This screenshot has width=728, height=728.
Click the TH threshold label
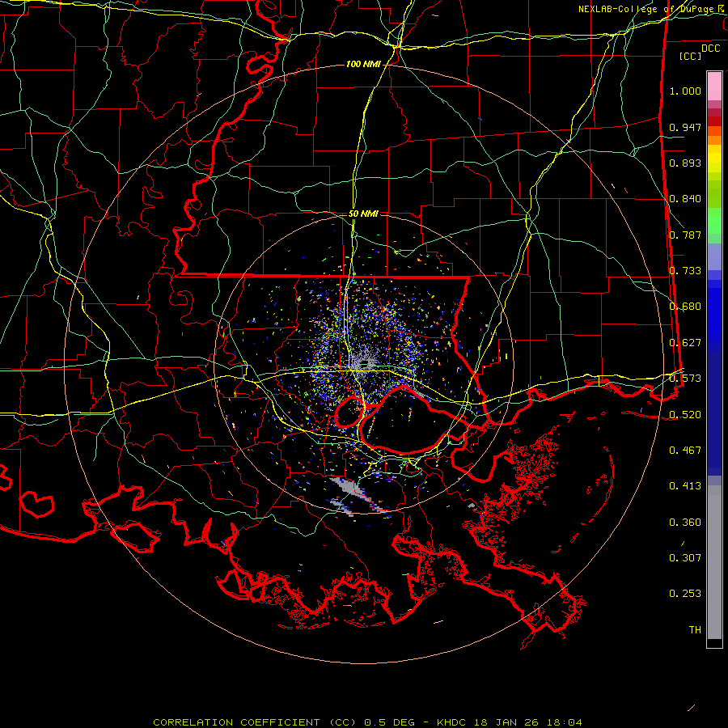695,630
